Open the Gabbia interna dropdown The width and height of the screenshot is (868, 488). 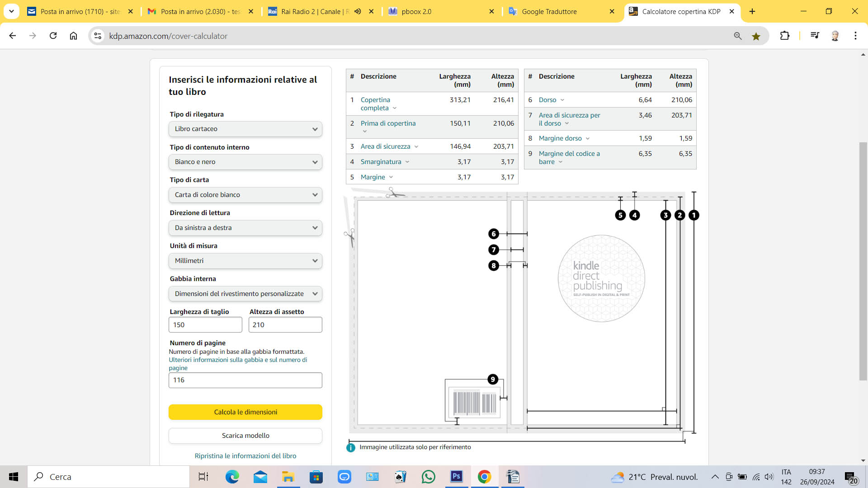tap(245, 294)
